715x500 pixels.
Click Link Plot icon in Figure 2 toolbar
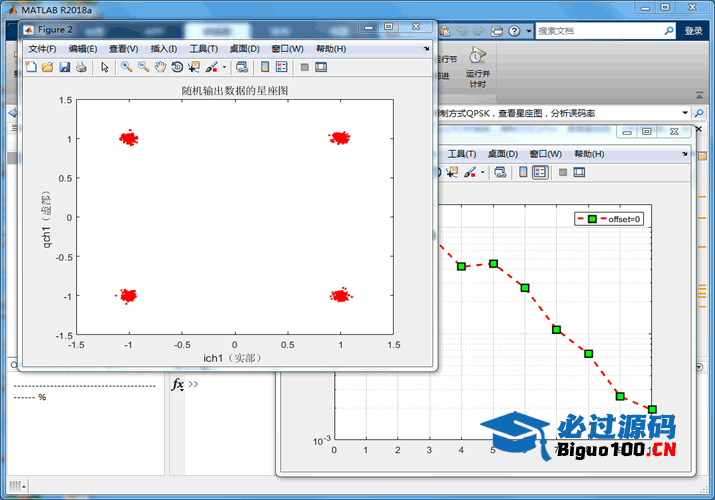242,67
